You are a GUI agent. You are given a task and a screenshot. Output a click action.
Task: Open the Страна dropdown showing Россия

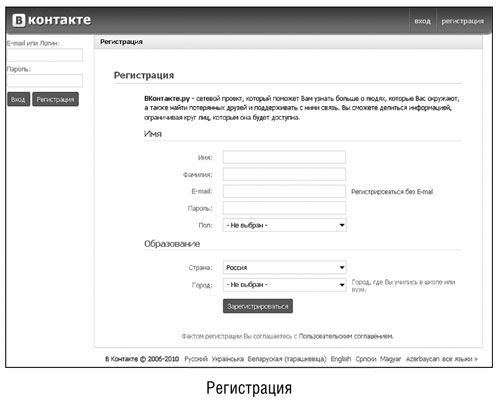pos(284,267)
